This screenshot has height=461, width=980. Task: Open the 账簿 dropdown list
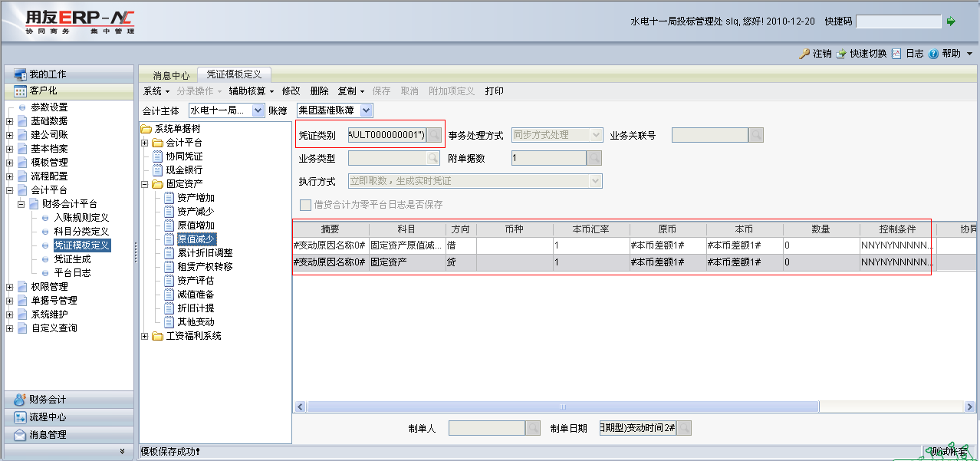point(366,110)
